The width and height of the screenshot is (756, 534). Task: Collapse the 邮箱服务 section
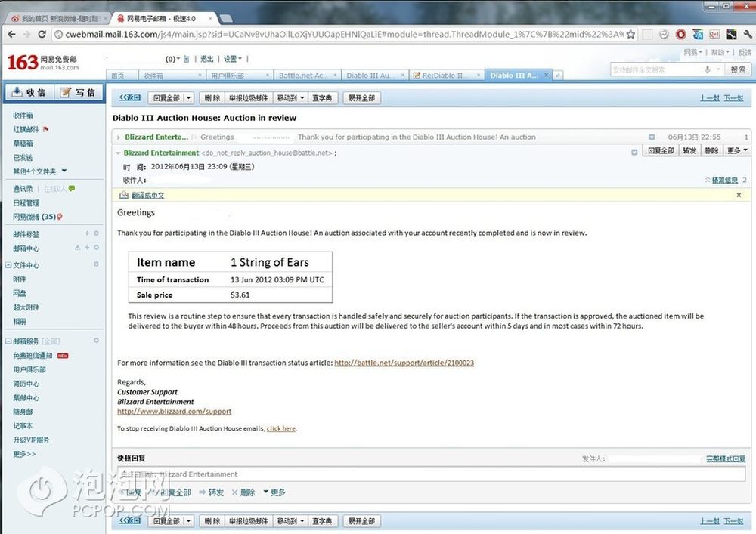tap(8, 341)
